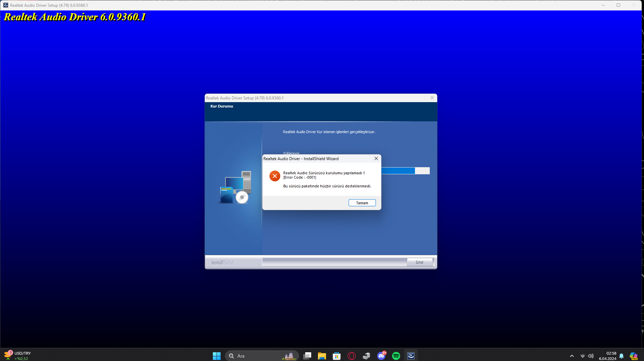This screenshot has width=644, height=361.
Task: Minimize the Realtek Audio Driver Setup window
Action: [x=603, y=5]
